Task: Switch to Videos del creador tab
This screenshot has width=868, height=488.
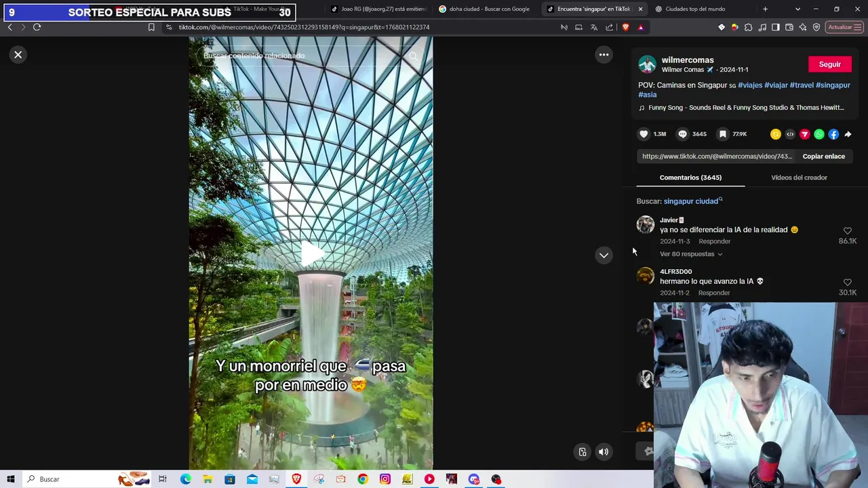Action: point(799,178)
